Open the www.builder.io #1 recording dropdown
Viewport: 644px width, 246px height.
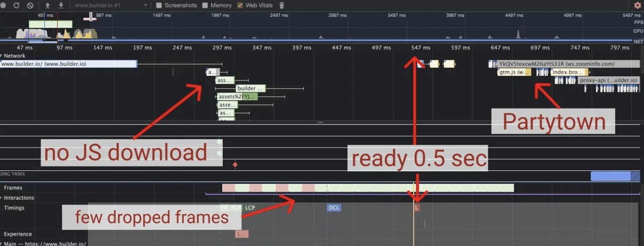pyautogui.click(x=111, y=6)
